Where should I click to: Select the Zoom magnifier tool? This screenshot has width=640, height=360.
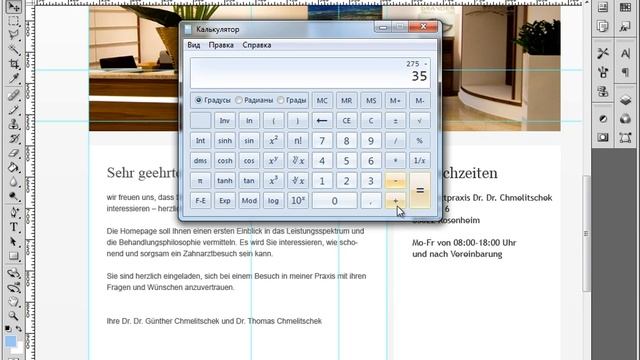tap(13, 316)
